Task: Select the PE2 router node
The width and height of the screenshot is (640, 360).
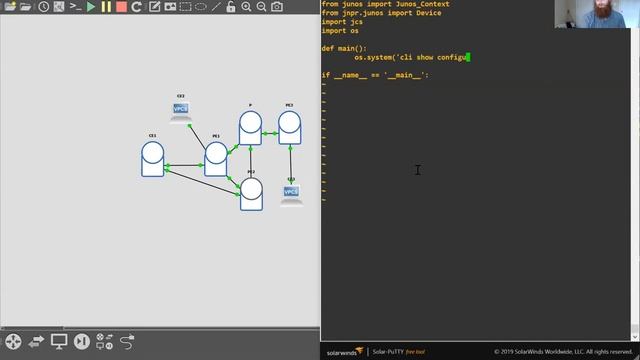Action: 251,194
